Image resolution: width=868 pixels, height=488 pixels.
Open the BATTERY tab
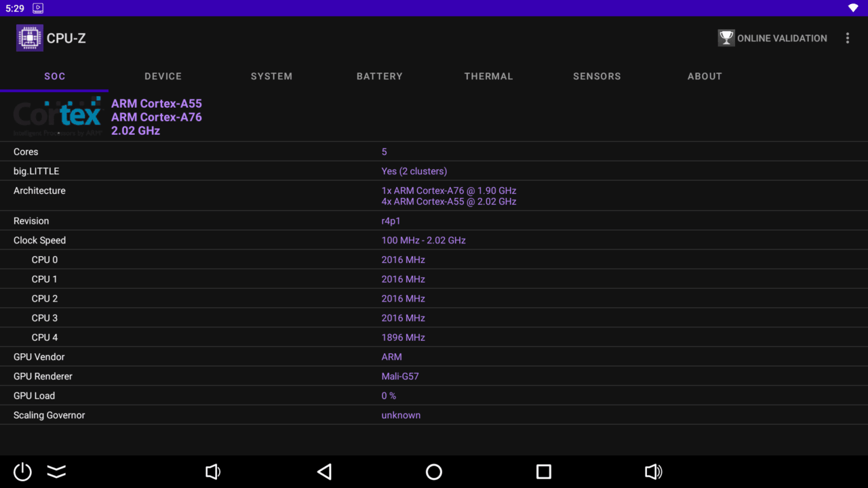point(380,77)
